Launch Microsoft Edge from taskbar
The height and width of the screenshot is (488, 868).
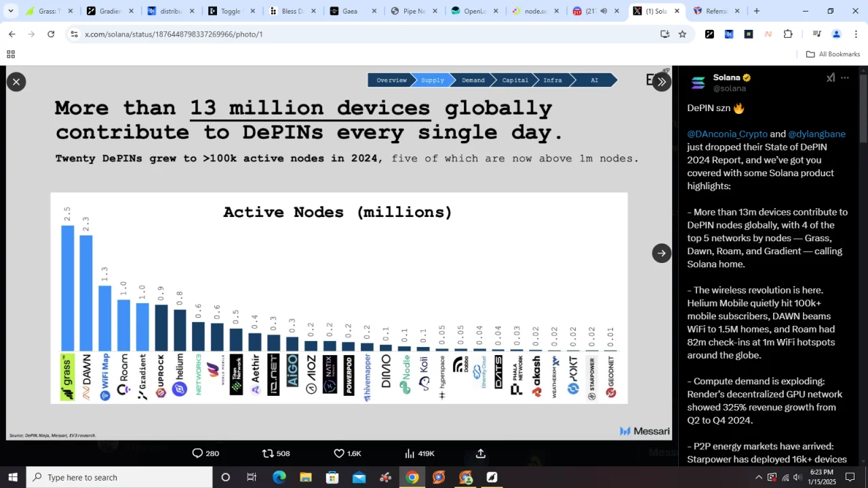coord(279,477)
